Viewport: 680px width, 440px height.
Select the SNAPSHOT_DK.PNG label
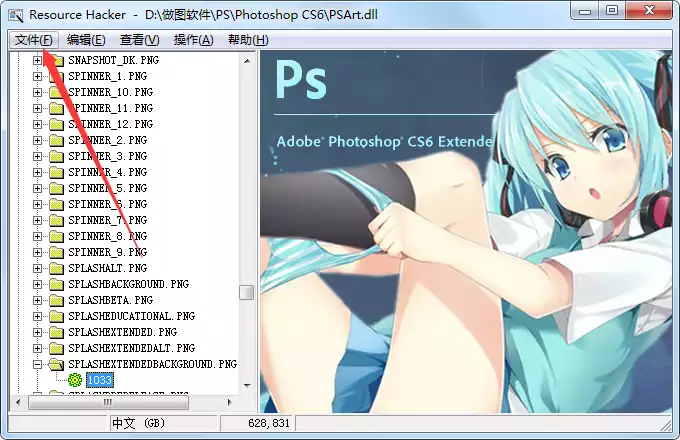tap(114, 60)
